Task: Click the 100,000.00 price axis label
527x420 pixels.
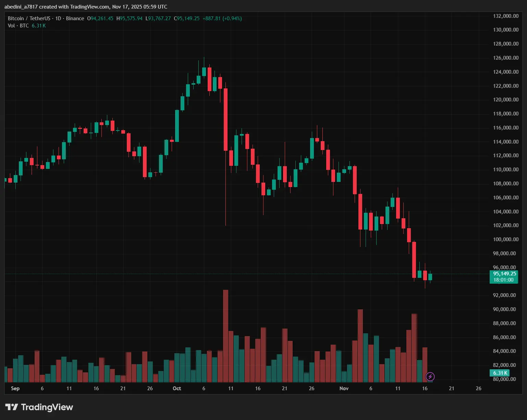Action: 505,239
